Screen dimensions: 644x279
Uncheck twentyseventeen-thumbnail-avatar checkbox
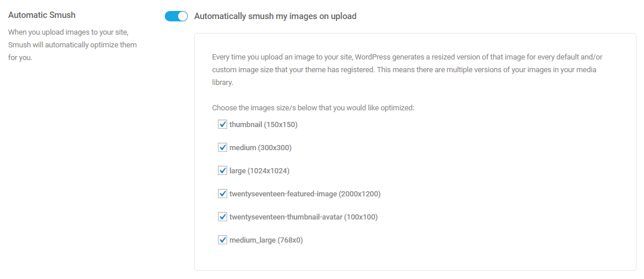tap(222, 217)
